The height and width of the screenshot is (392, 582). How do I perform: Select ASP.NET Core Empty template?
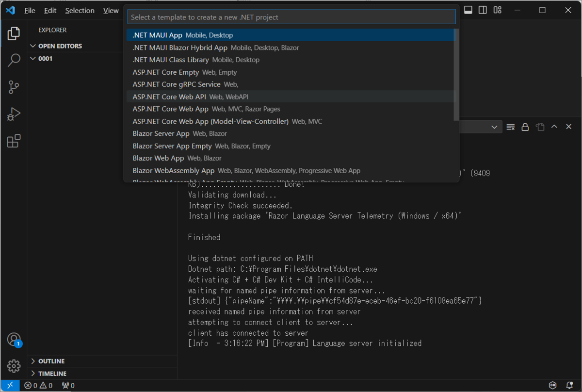(x=290, y=72)
